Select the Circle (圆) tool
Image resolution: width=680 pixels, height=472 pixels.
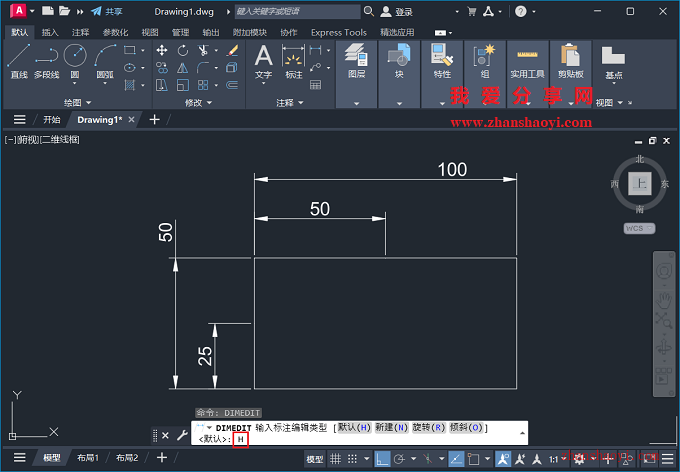tap(75, 61)
